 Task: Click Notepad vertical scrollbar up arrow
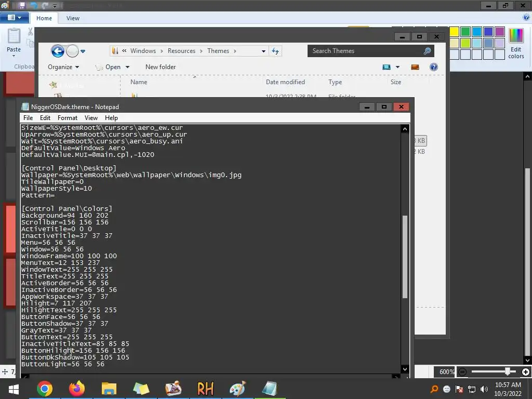coord(404,129)
